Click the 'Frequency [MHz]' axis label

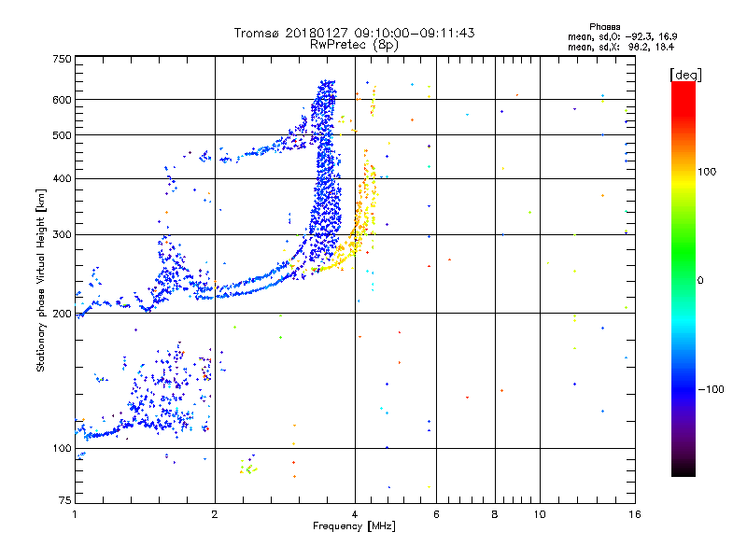354,526
